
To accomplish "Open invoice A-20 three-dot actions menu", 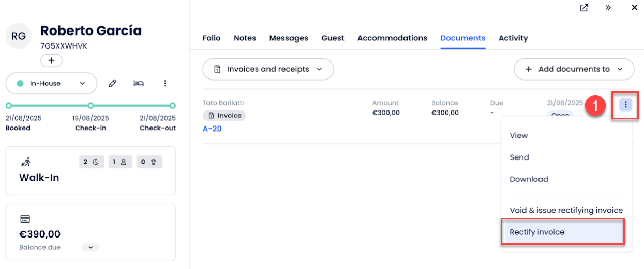I will [x=625, y=105].
